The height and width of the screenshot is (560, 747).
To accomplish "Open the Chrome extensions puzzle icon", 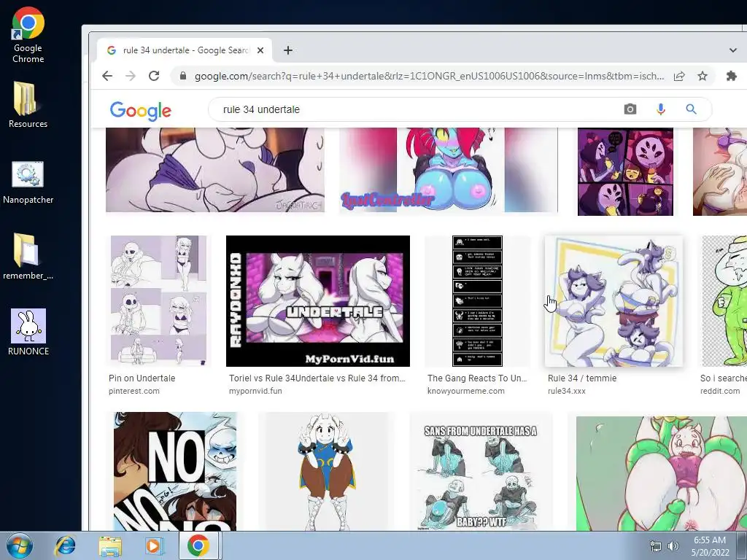I will 731,76.
